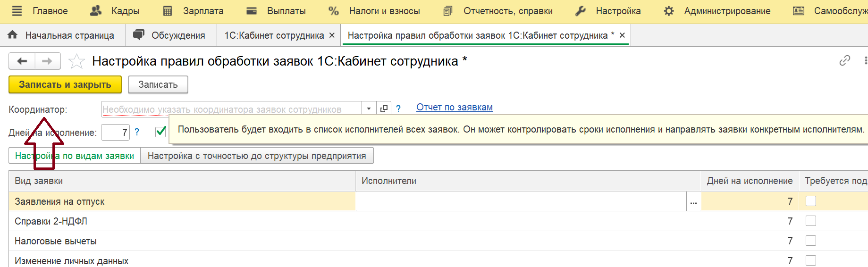Select the Налоговые вычеты row

click(x=56, y=241)
